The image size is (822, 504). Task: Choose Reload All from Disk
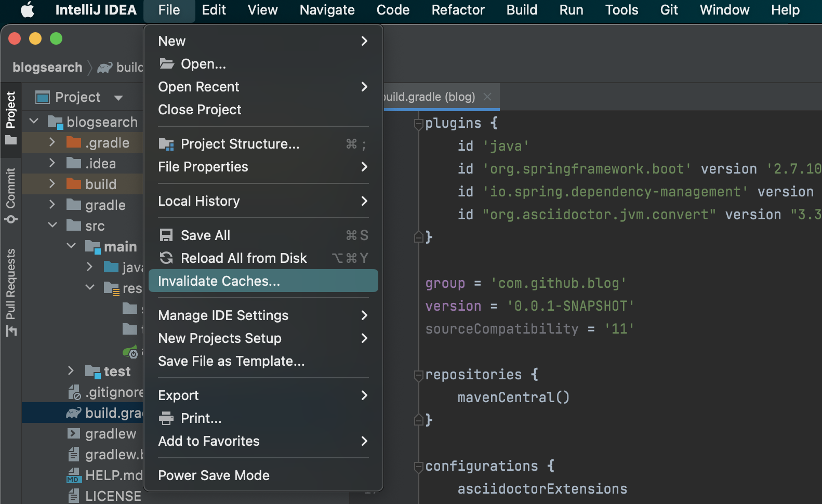[x=263, y=258]
